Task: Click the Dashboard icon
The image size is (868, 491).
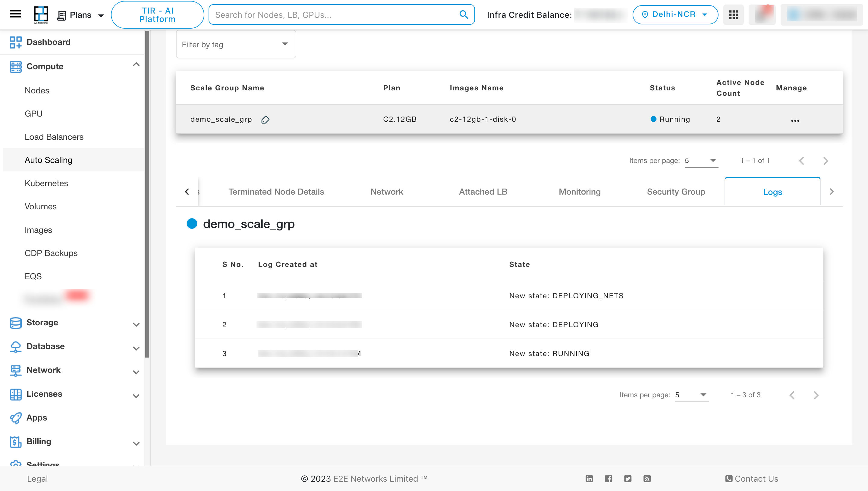Action: click(15, 42)
